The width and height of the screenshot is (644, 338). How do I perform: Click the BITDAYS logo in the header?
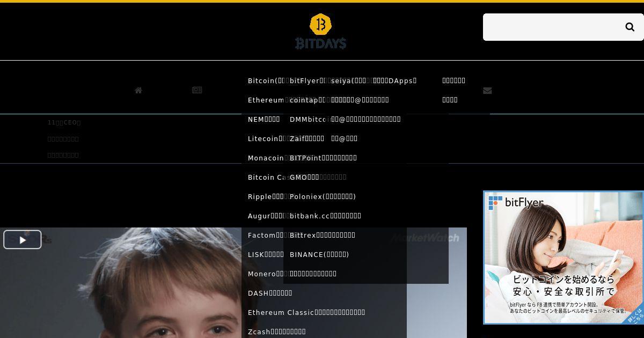click(320, 32)
